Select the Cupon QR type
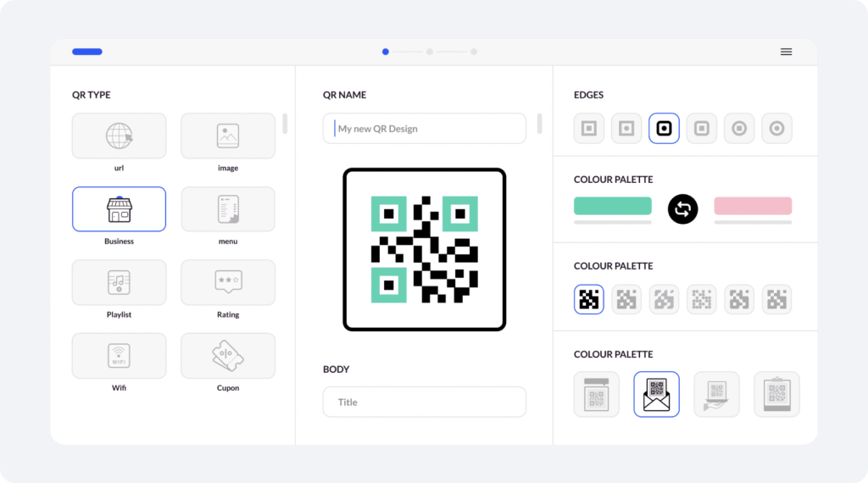Viewport: 868px width, 483px height. pyautogui.click(x=228, y=356)
